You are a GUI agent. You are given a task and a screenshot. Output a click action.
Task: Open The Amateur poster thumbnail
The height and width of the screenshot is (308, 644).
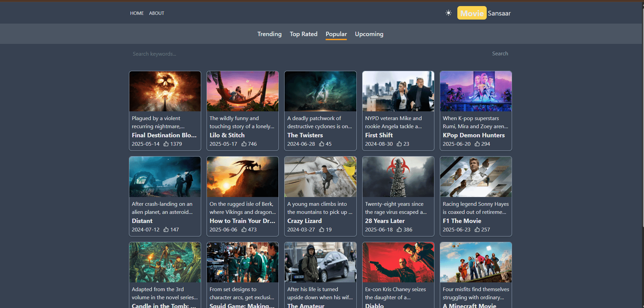(320, 262)
